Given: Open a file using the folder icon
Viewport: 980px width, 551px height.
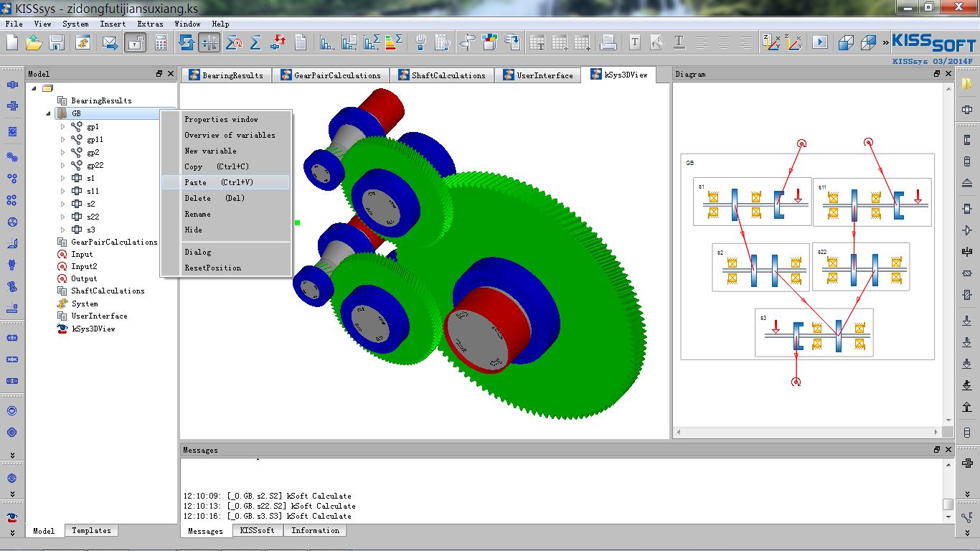Looking at the screenshot, I should point(34,42).
